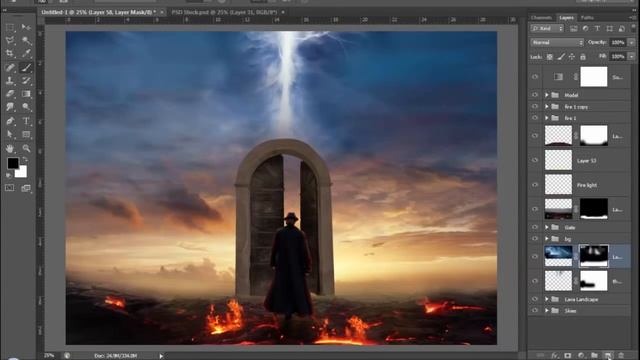Select the Crop tool
This screenshot has height=360, width=640.
tap(10, 53)
